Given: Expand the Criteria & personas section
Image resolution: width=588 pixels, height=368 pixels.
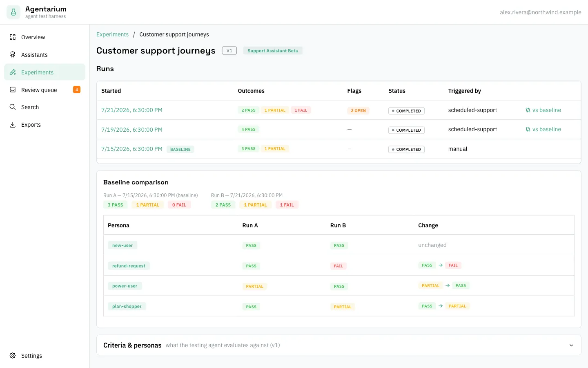Looking at the screenshot, I should [x=339, y=345].
